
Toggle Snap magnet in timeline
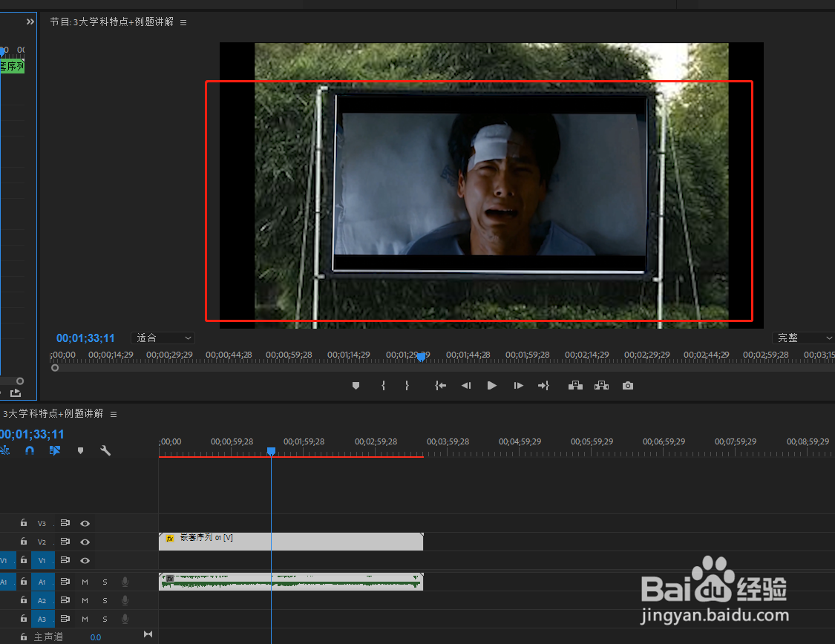(30, 450)
